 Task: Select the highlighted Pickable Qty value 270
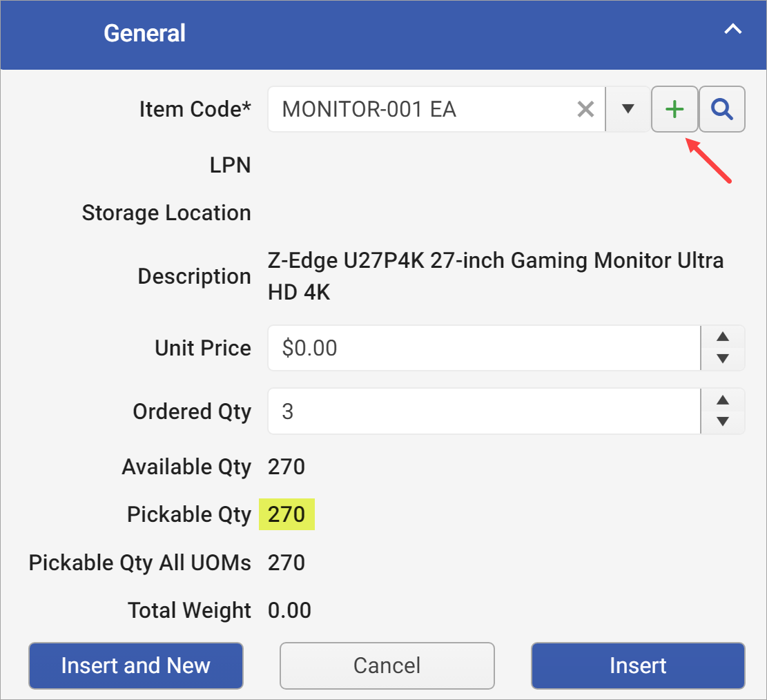coord(286,514)
